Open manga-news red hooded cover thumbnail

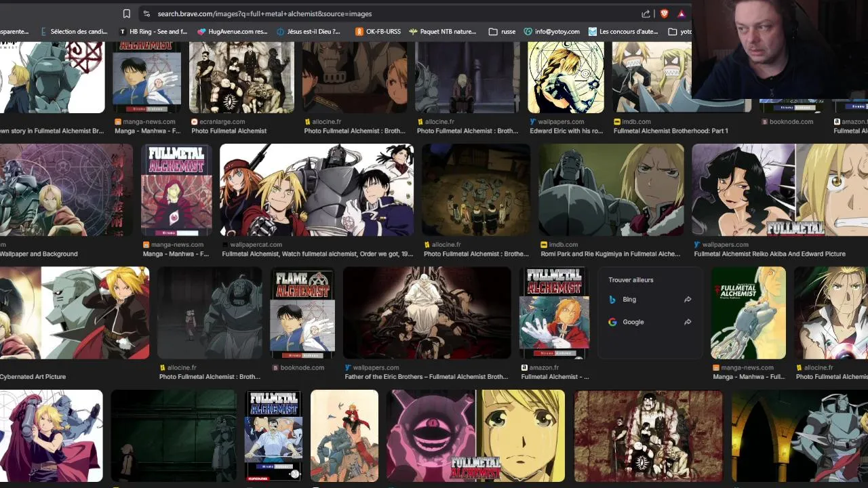point(176,190)
